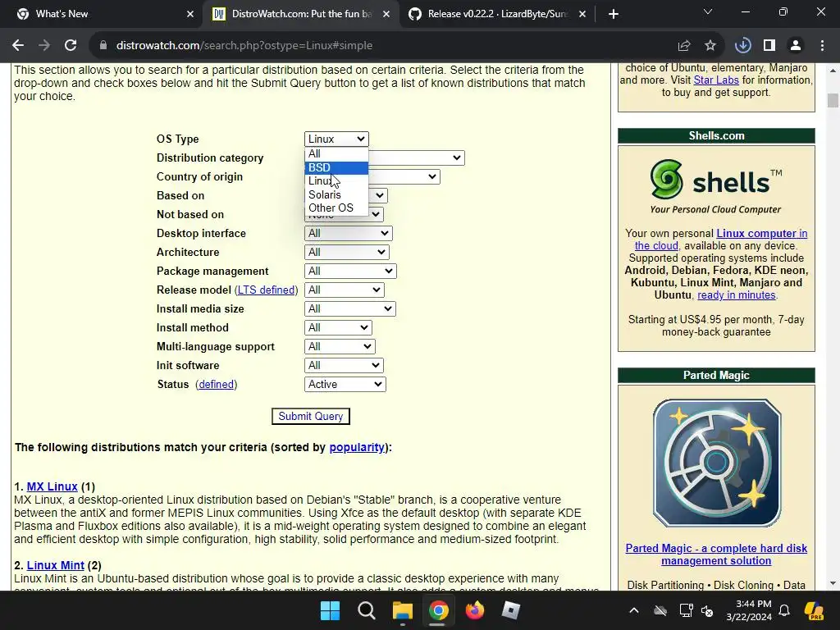This screenshot has width=840, height=630.
Task: Open the Architecture dropdown
Action: pos(347,253)
